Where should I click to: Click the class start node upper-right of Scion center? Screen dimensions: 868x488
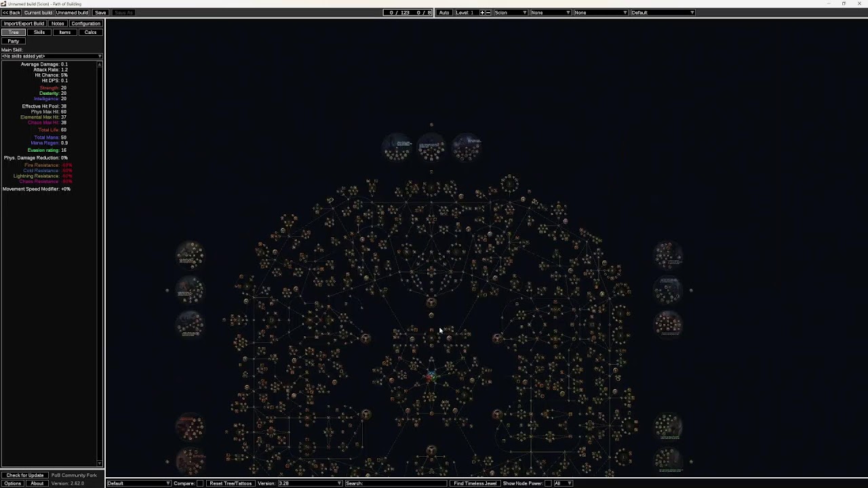[x=497, y=338]
